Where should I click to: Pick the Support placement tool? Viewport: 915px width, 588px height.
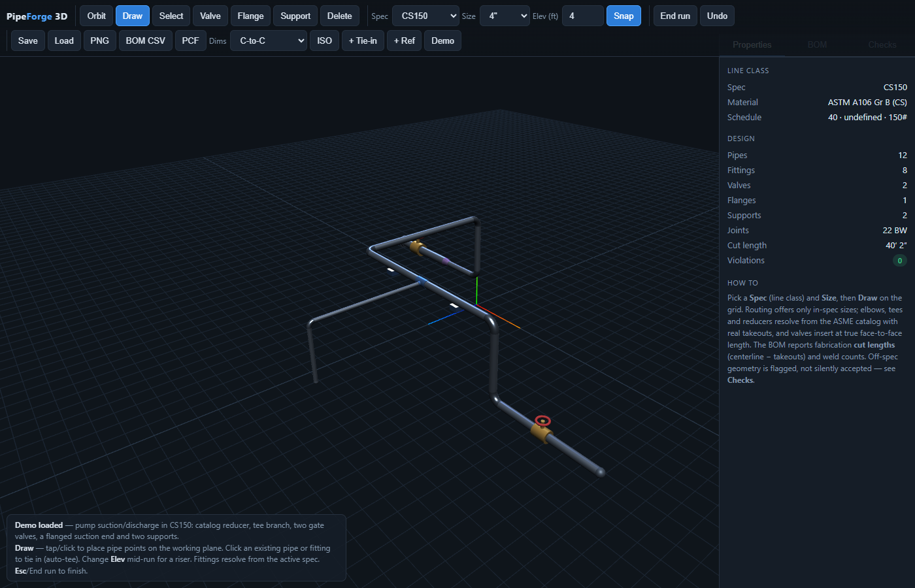coord(295,16)
